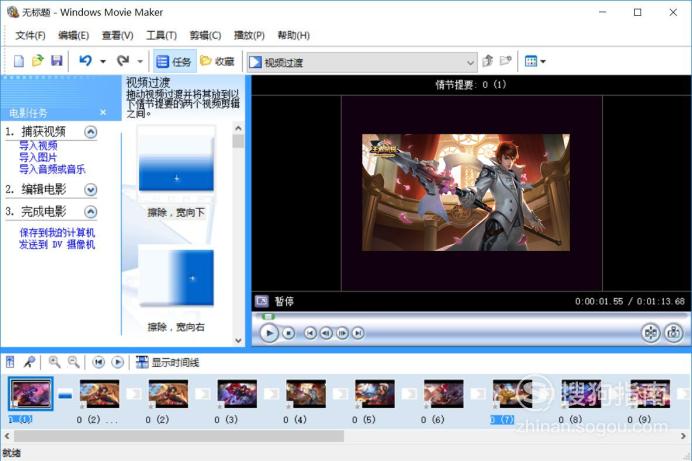Expand the 编辑电影 task section
Screen dimensions: 692x461
(90, 190)
